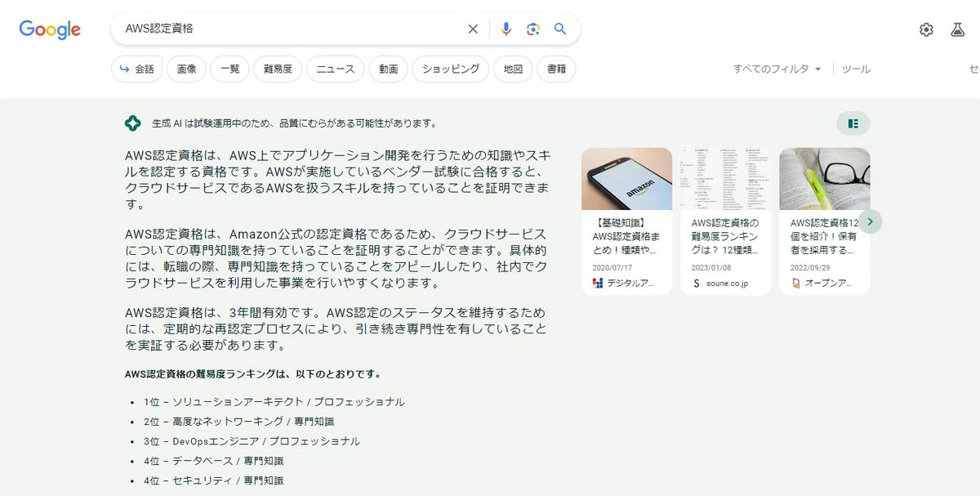Select the 難易度 filter chip
This screenshot has height=496, width=980.
point(278,69)
